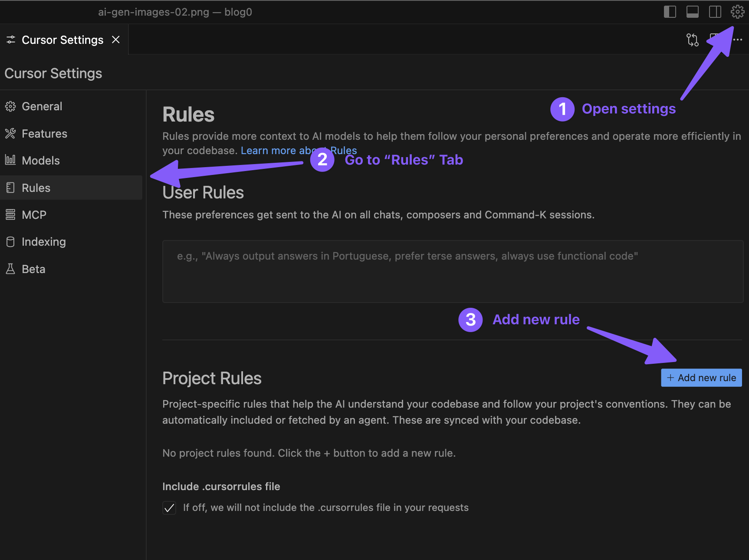Open the Features settings section

72,134
